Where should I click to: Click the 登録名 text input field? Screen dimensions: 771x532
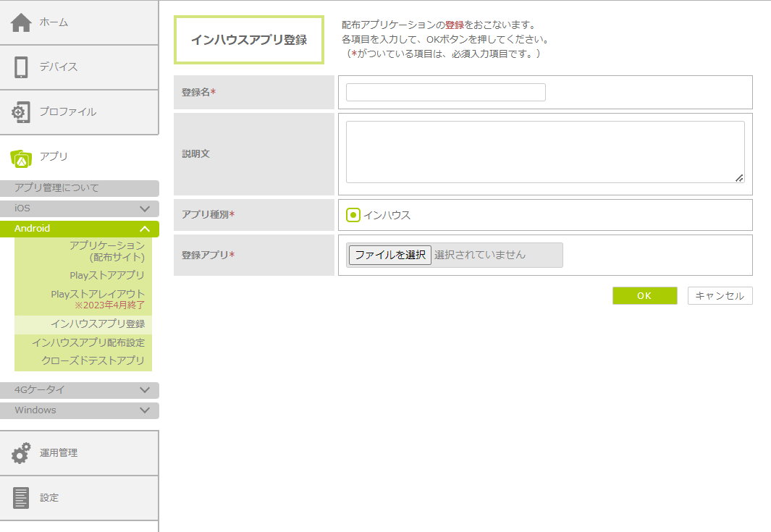coord(445,93)
